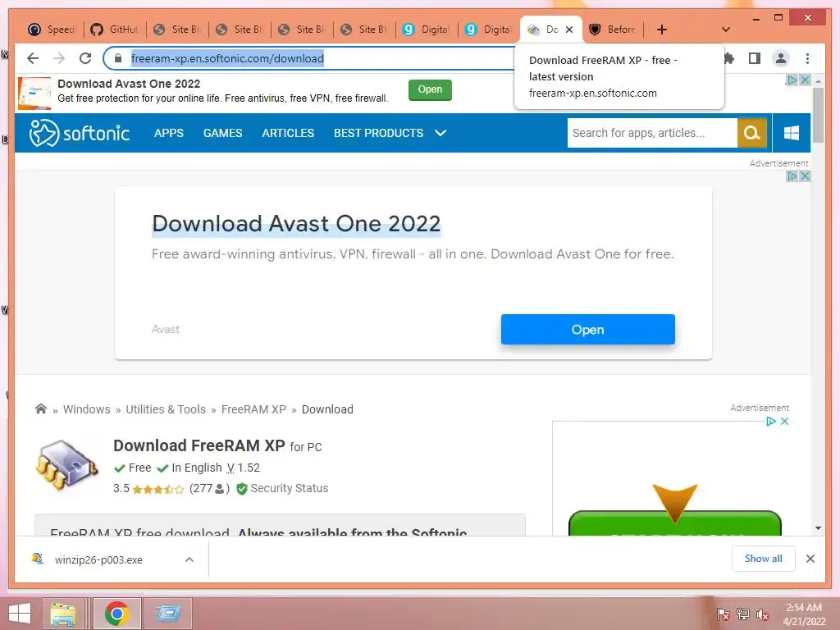Click scrollbar down arrow
The width and height of the screenshot is (840, 630).
click(x=818, y=528)
